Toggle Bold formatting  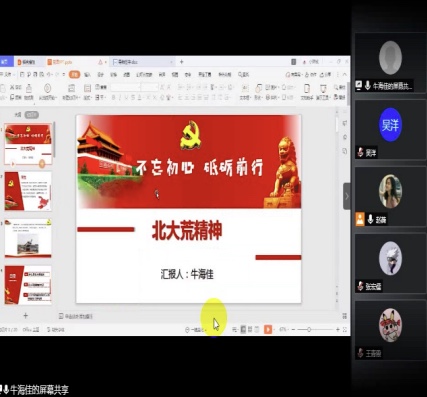pyautogui.click(x=113, y=97)
